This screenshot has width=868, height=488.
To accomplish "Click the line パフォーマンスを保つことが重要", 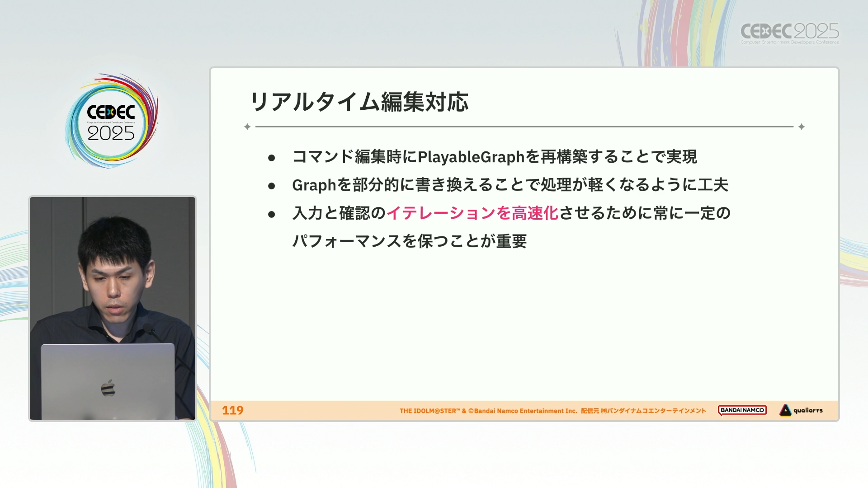I will tap(409, 241).
